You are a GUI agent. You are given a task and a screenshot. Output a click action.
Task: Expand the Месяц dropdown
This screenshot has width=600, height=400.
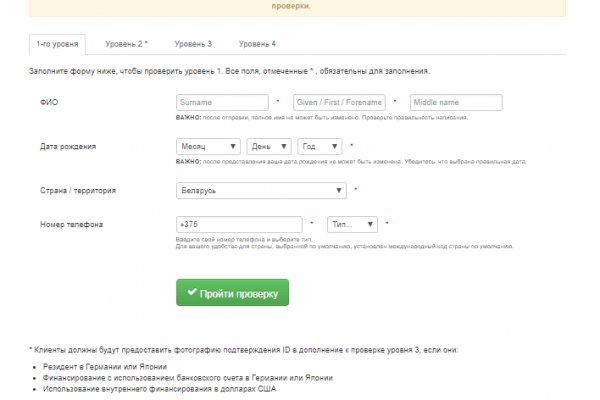(x=207, y=146)
